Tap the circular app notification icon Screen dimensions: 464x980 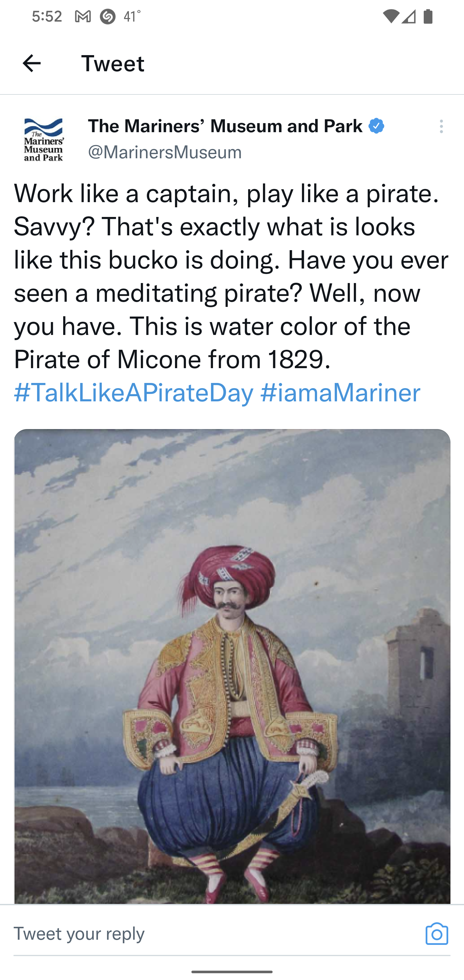point(108,17)
